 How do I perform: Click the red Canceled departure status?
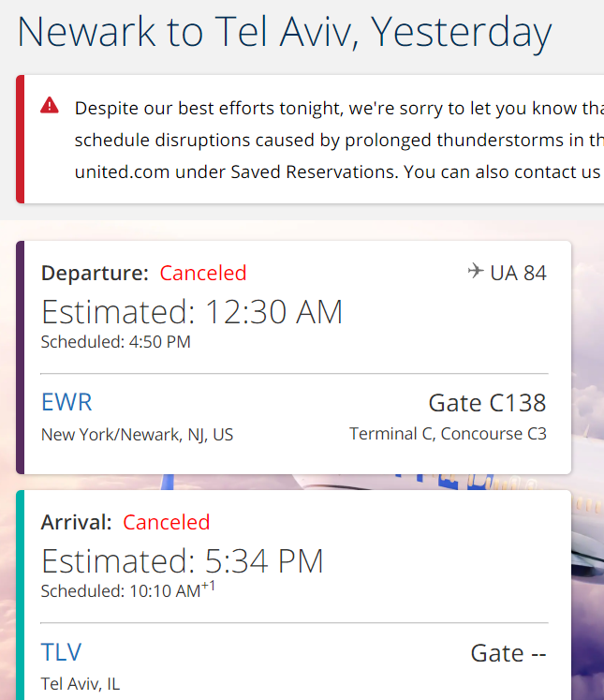pos(203,273)
